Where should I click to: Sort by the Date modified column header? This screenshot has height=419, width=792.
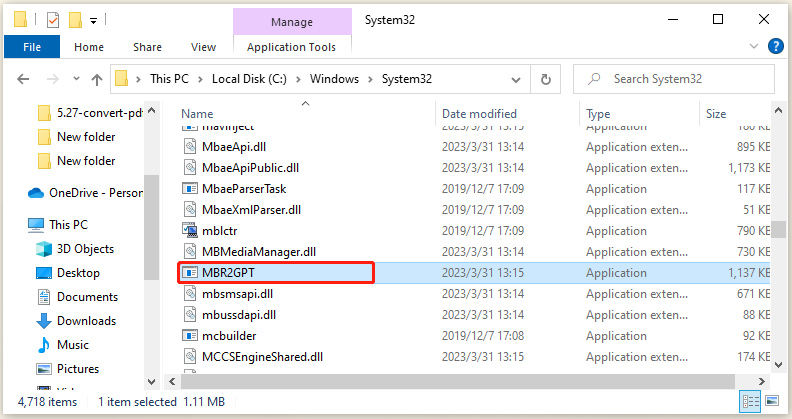(x=479, y=114)
